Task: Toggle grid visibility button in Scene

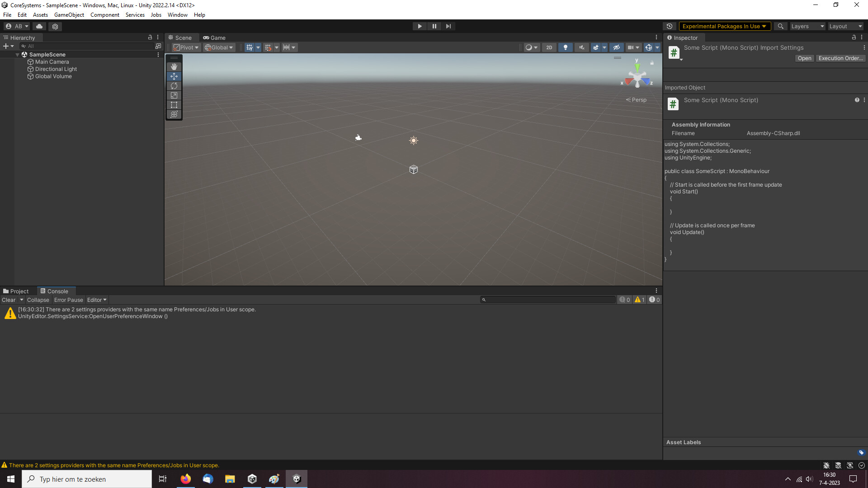Action: coord(250,47)
